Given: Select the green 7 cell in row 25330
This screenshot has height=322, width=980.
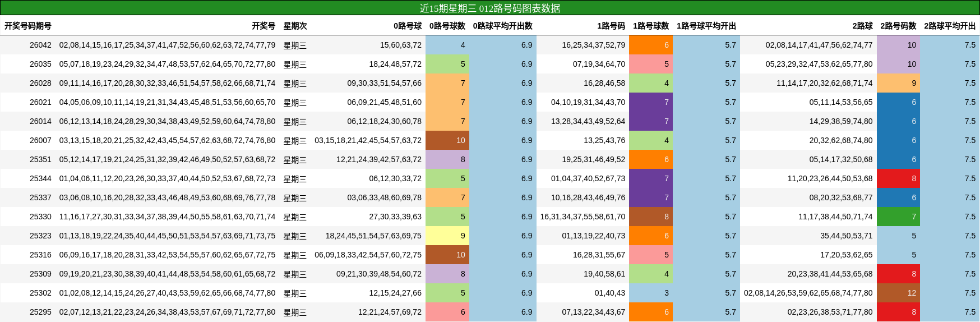Looking at the screenshot, I should (899, 217).
